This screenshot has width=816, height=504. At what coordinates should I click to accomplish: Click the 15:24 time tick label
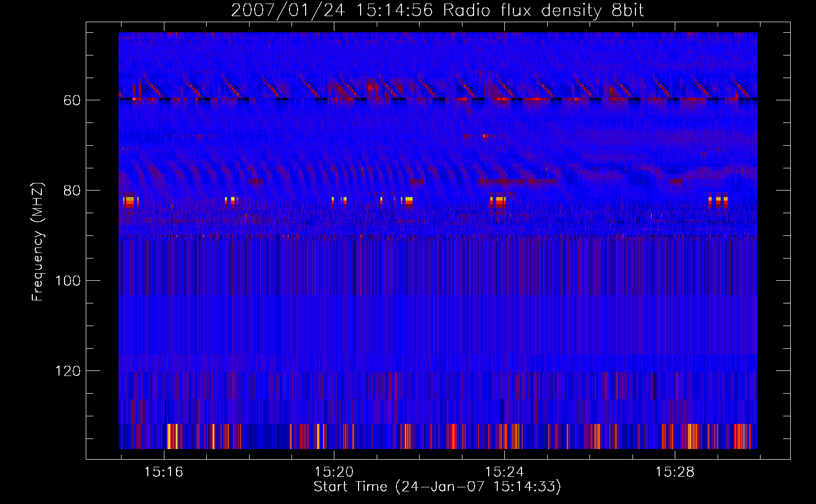pos(504,472)
